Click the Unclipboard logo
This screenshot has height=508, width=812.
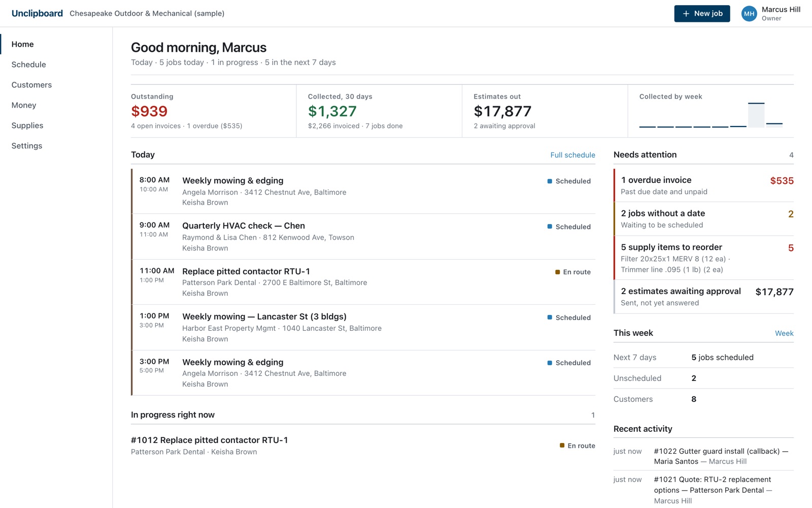pyautogui.click(x=37, y=13)
